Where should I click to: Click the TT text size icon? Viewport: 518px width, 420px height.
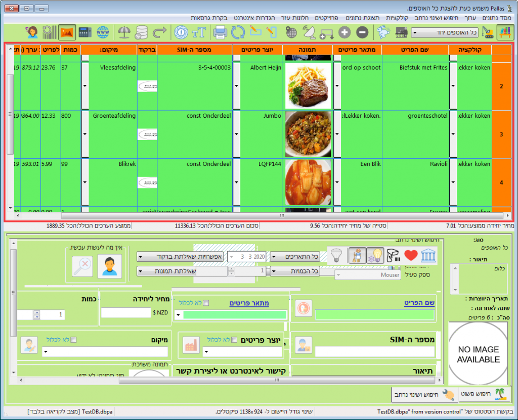click(198, 32)
